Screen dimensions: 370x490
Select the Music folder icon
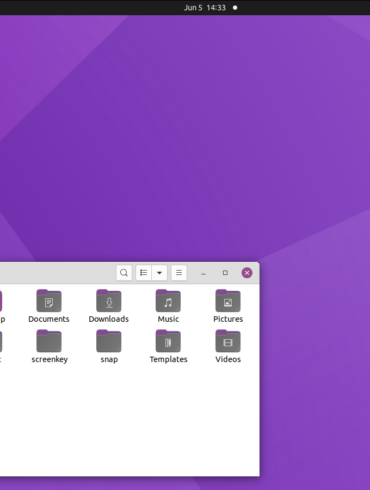pyautogui.click(x=168, y=301)
